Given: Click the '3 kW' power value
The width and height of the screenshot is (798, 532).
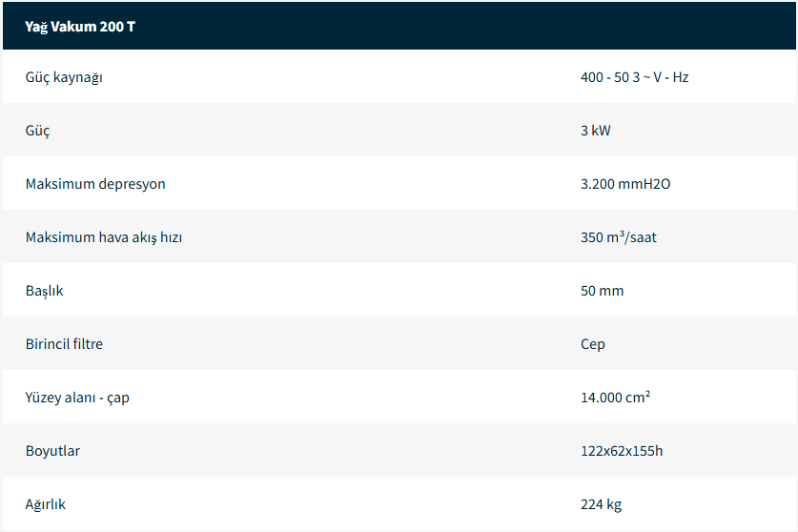Looking at the screenshot, I should point(595,131).
